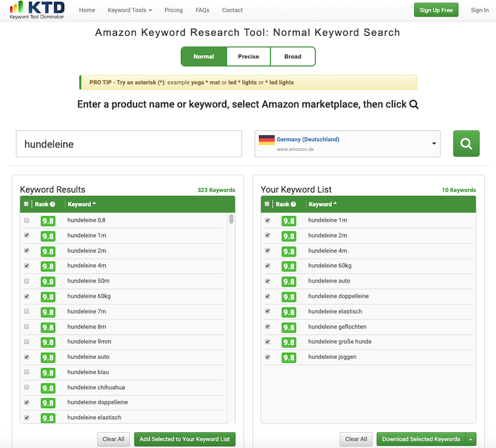This screenshot has height=448, width=496.
Task: Open Download Selected Keywords dropdown arrow
Action: point(470,439)
